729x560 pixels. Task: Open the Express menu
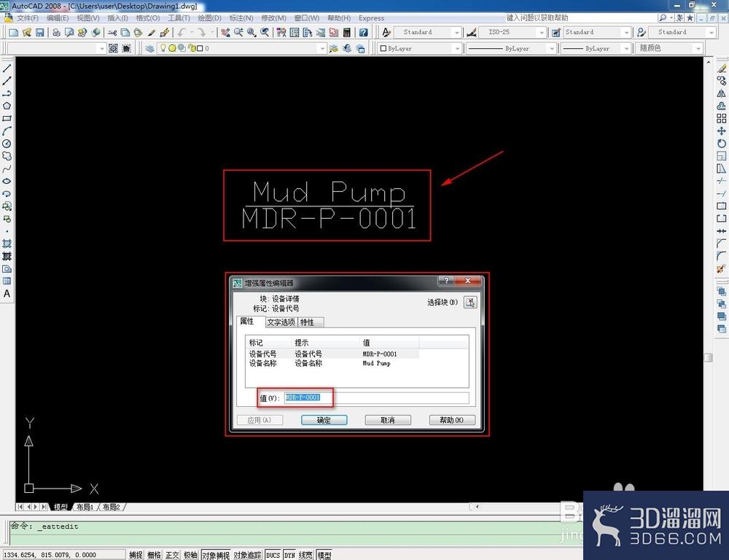[371, 18]
